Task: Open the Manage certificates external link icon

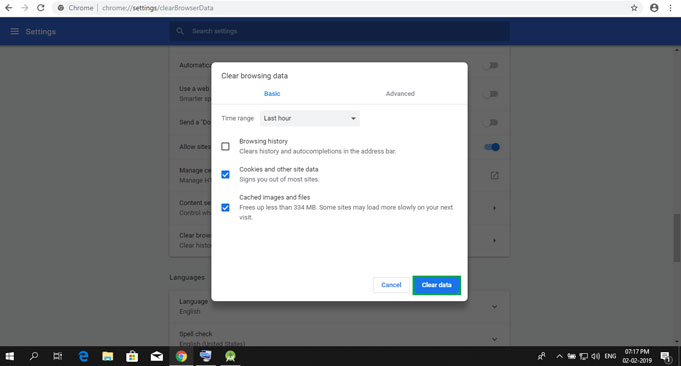Action: 494,175
